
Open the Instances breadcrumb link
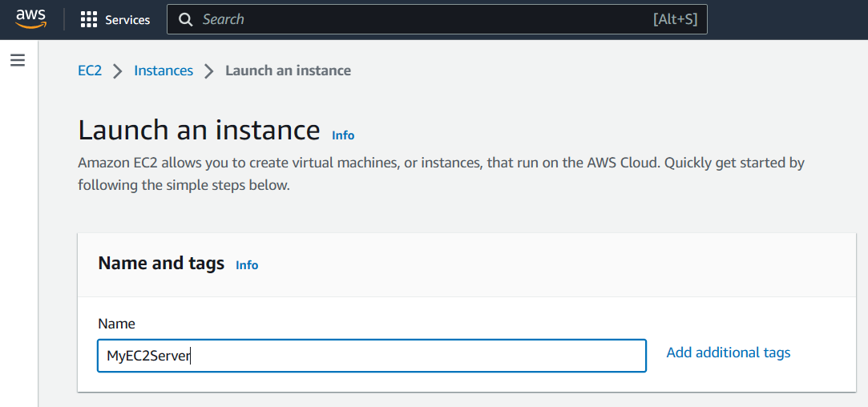pos(164,71)
